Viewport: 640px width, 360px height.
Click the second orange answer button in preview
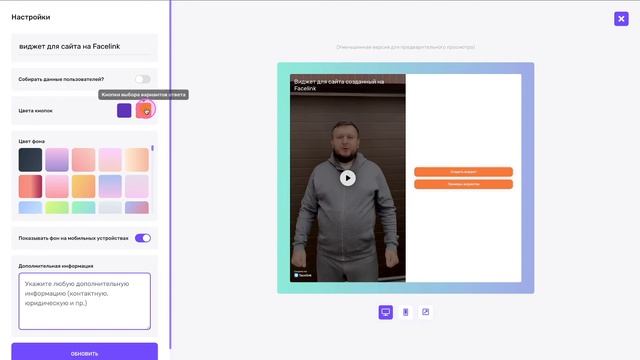click(x=463, y=184)
